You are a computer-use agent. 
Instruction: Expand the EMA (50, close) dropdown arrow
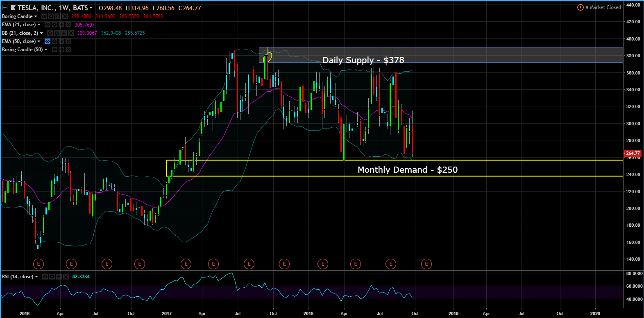(39, 41)
